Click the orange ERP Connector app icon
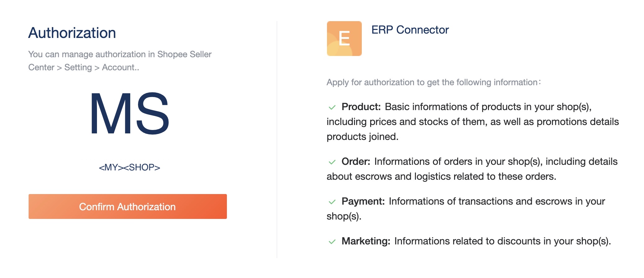This screenshot has height=278, width=644. tap(344, 39)
